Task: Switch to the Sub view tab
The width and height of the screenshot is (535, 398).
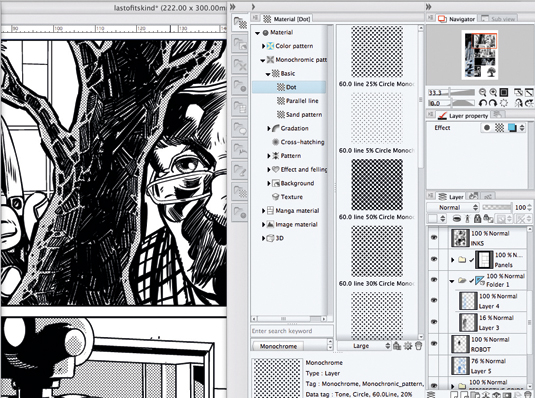Action: 499,19
